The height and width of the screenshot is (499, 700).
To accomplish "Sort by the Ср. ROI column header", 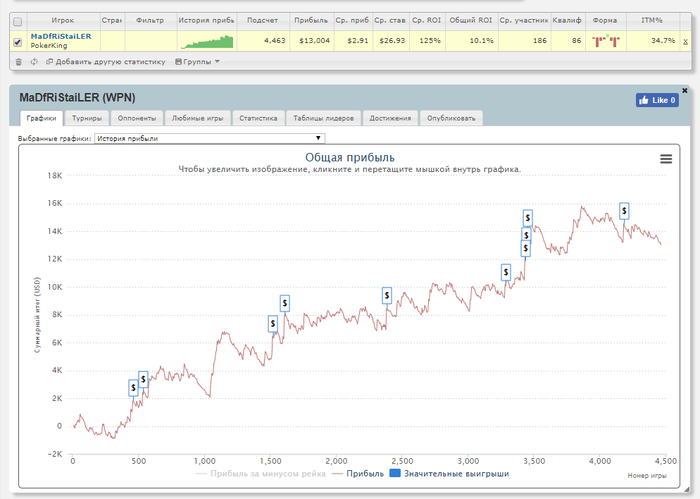I will [x=426, y=21].
